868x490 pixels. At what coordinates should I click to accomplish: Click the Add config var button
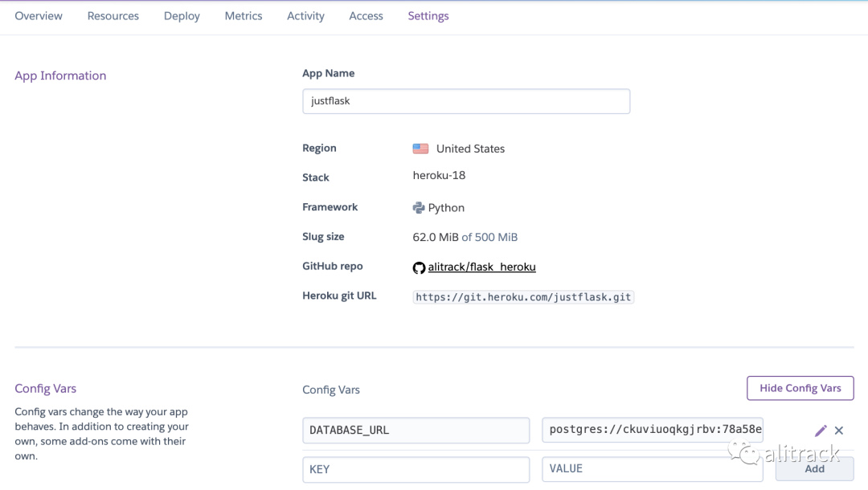click(x=814, y=468)
